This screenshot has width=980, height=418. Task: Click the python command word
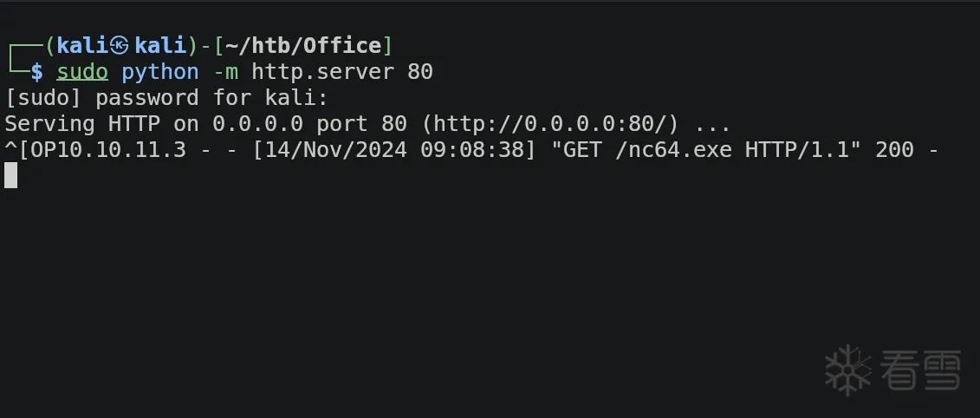(x=160, y=73)
